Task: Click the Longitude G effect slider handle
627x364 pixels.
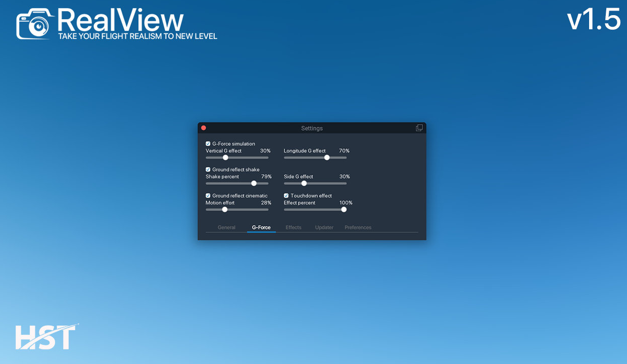Action: tap(327, 157)
